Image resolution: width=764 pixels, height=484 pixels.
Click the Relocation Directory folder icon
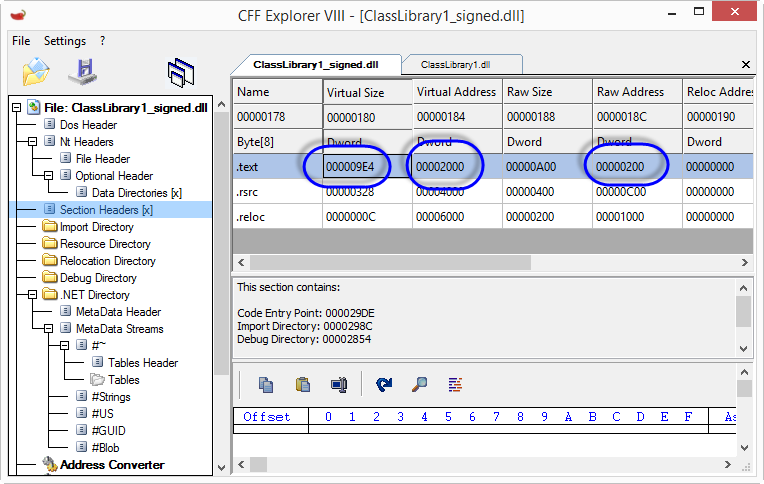[x=50, y=260]
